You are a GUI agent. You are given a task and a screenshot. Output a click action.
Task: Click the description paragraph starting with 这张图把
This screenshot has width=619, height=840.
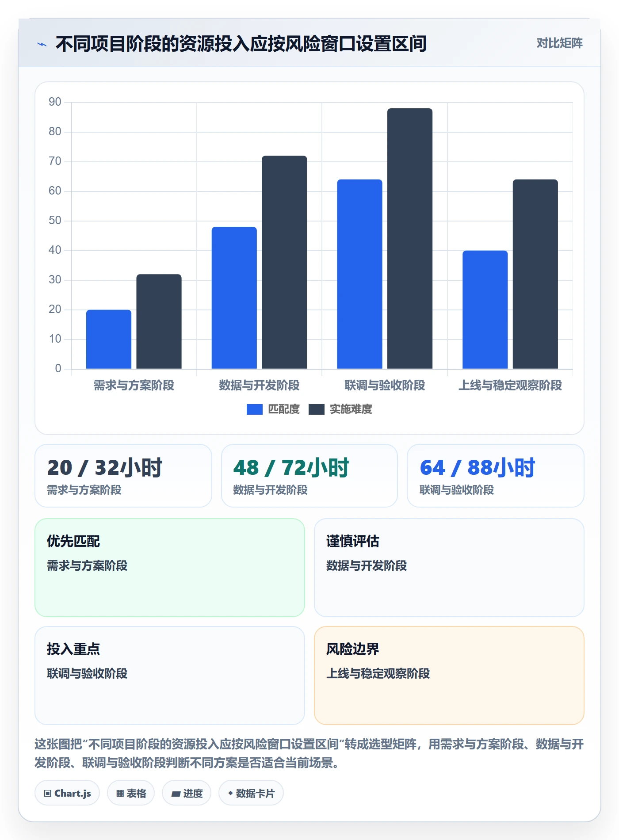pos(309,753)
